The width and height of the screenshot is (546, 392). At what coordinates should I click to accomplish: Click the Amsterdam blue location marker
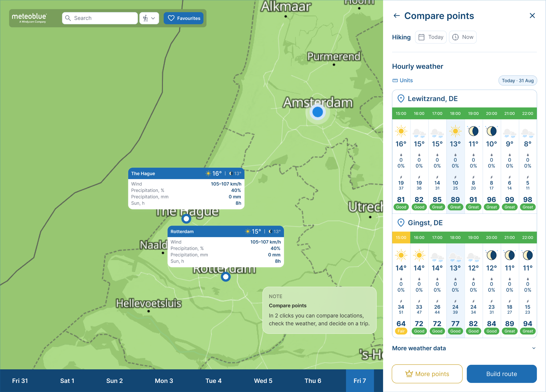318,112
